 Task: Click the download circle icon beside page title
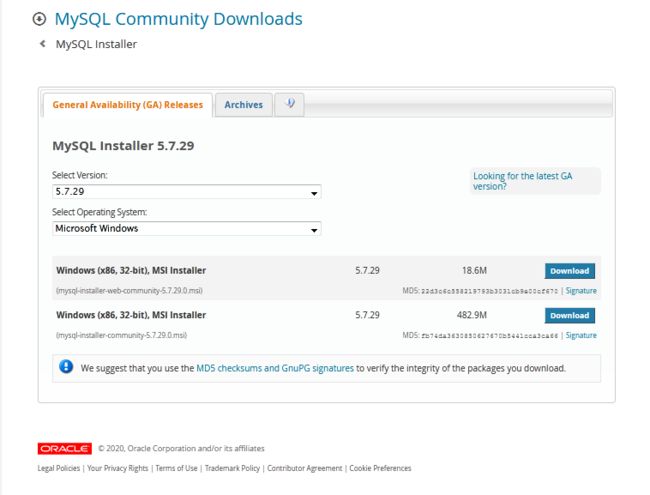coord(39,19)
